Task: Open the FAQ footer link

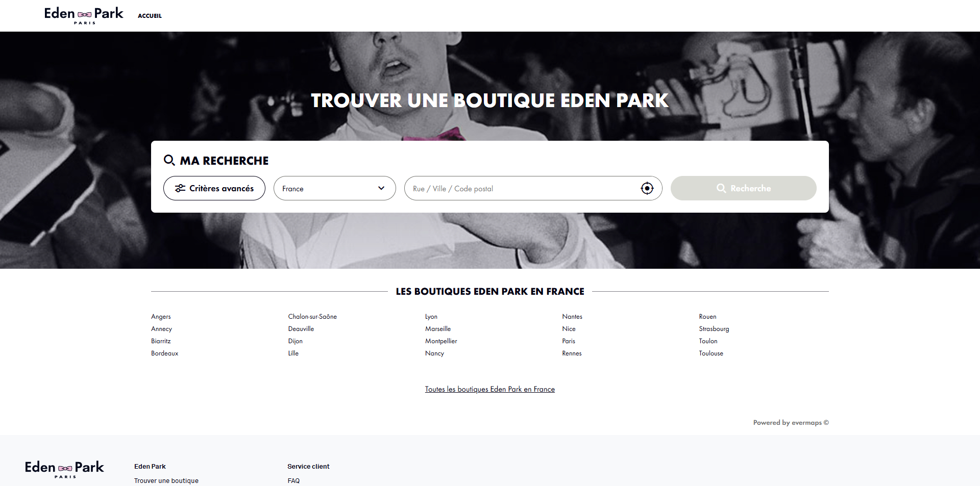Action: (x=293, y=480)
